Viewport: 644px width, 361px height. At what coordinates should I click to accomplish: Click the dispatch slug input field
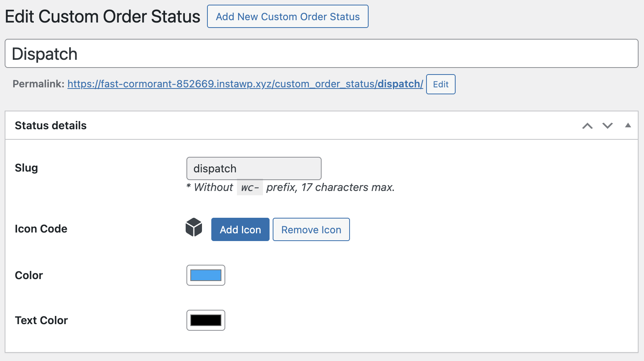click(254, 168)
